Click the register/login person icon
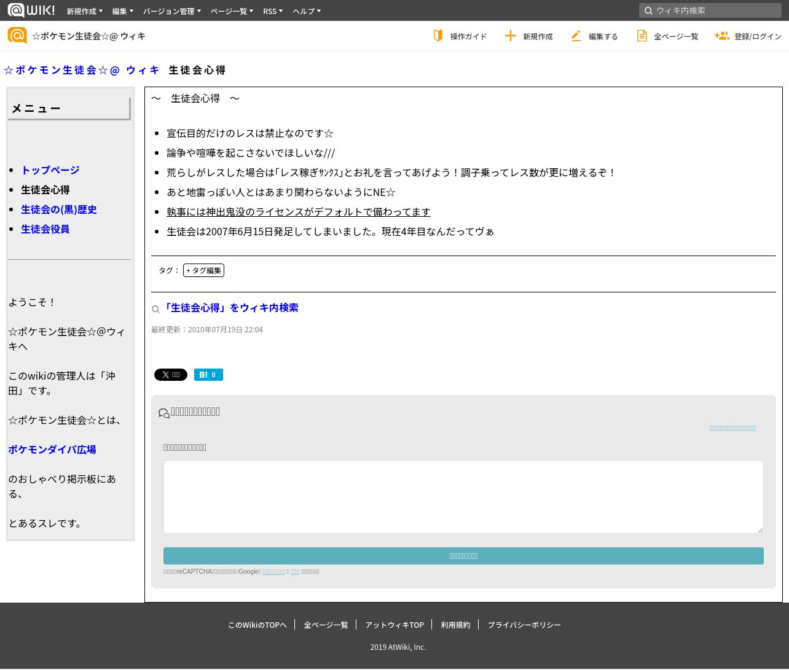This screenshot has height=672, width=789. pyautogui.click(x=721, y=36)
